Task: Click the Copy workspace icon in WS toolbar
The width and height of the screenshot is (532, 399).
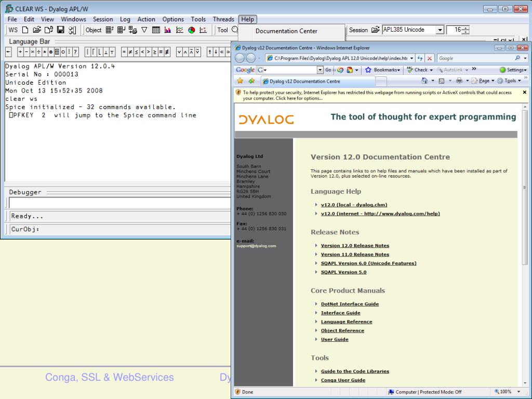Action: (48, 30)
